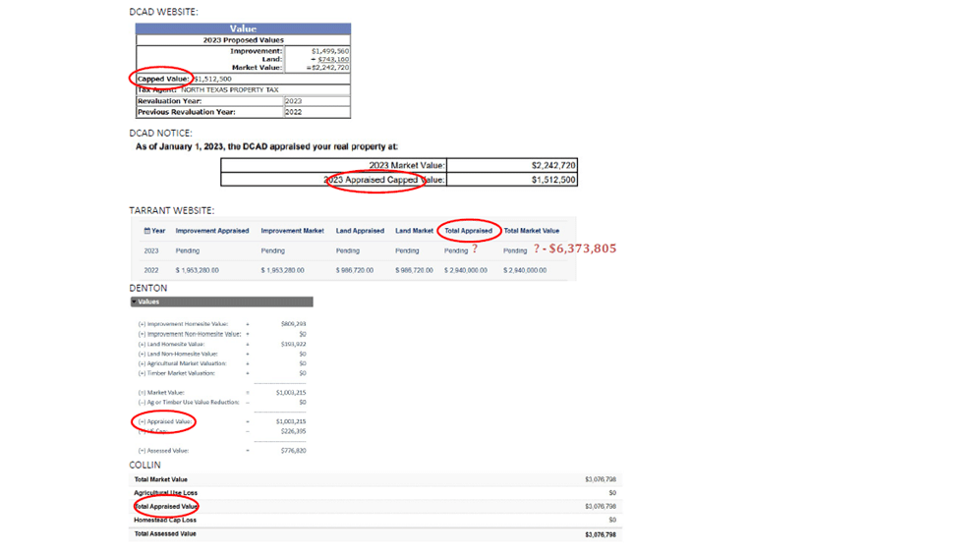This screenshot has height=551, width=980.
Task: Sort by Improvement Market column header
Action: pyautogui.click(x=292, y=231)
